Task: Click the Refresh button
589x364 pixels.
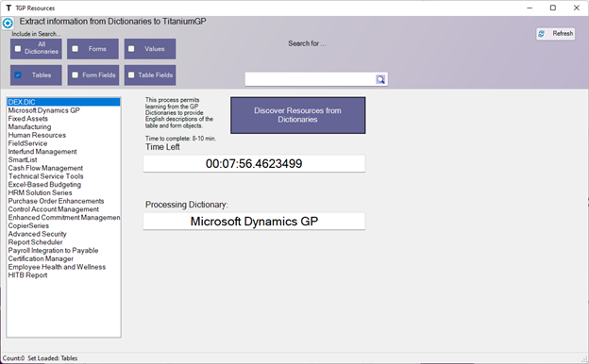Action: click(555, 34)
